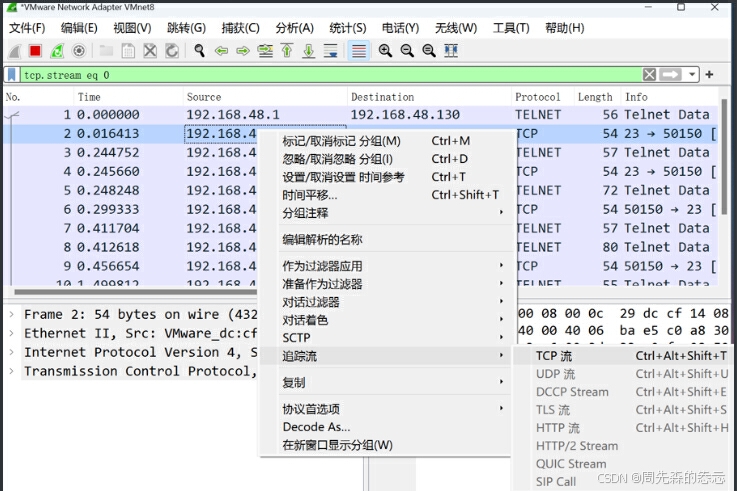Open the 编辑(E) menu
Screen dimensions: 737x491
79,28
